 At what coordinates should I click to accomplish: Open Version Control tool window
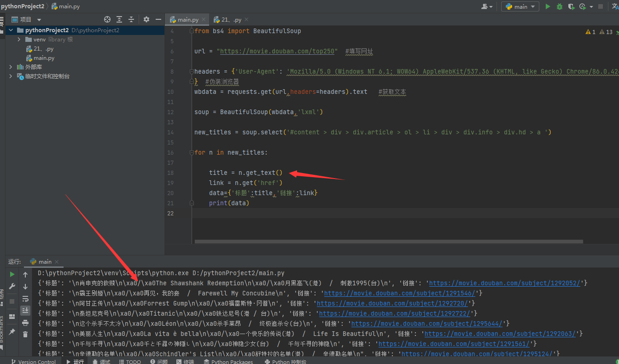tap(33, 362)
